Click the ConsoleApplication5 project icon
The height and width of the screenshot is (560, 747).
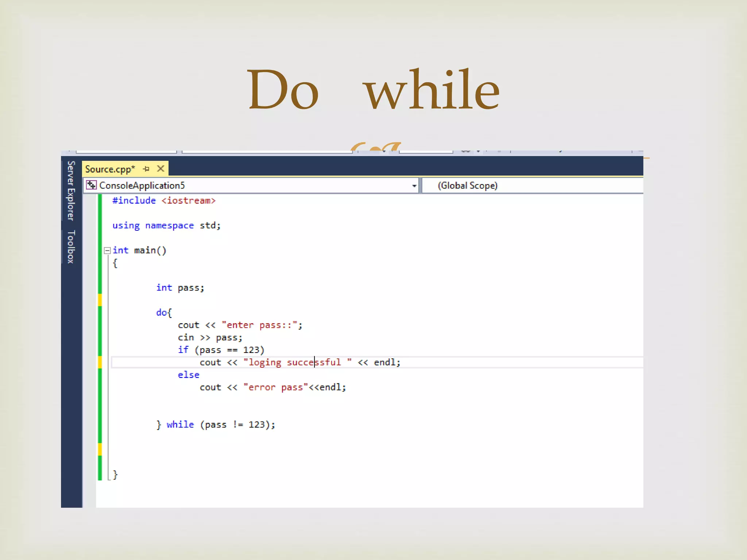point(91,185)
